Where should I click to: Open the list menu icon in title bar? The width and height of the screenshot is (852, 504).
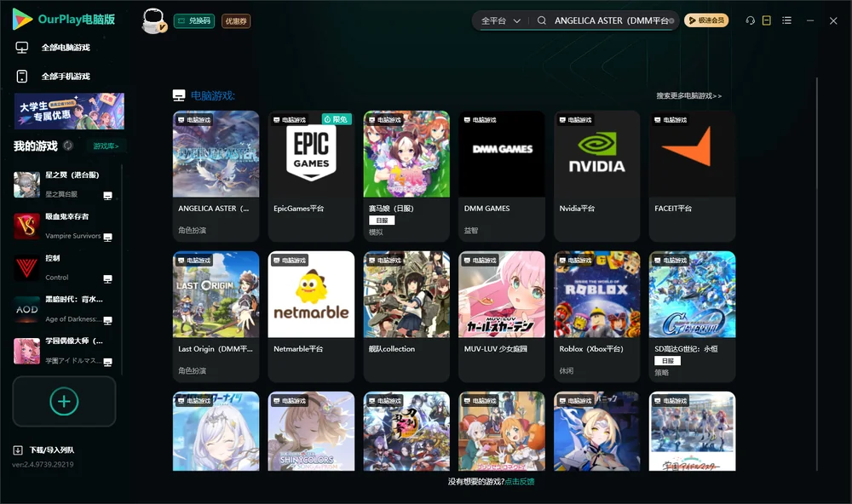point(786,20)
